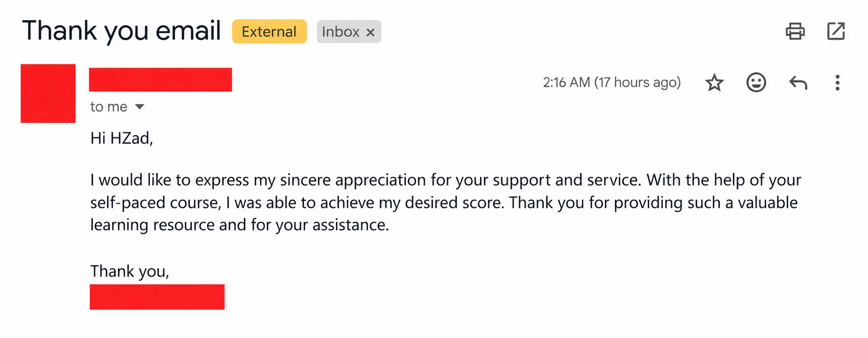Reply using the curved arrow icon
868x338 pixels.
click(798, 83)
